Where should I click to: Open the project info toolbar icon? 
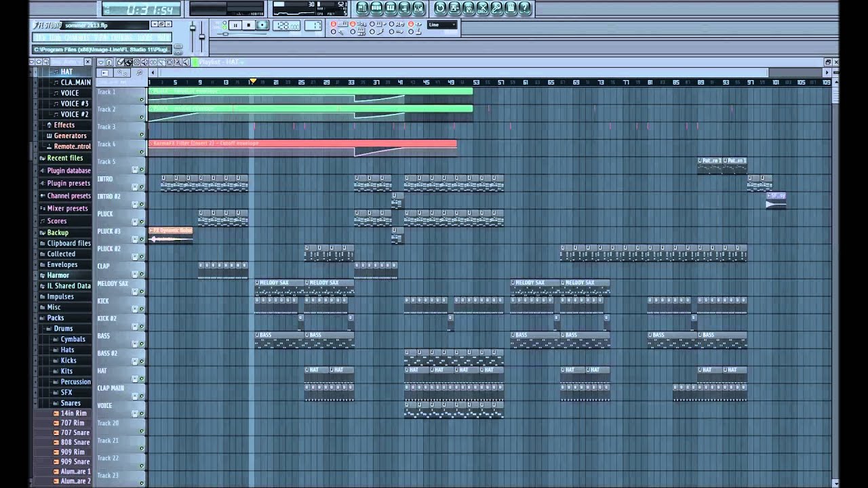511,8
